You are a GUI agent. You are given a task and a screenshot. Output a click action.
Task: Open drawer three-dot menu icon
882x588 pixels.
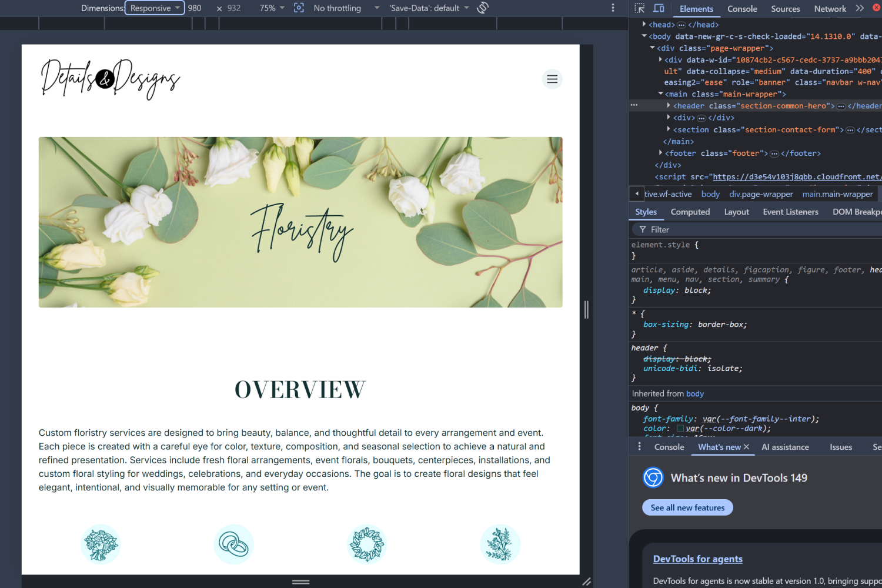click(x=639, y=447)
